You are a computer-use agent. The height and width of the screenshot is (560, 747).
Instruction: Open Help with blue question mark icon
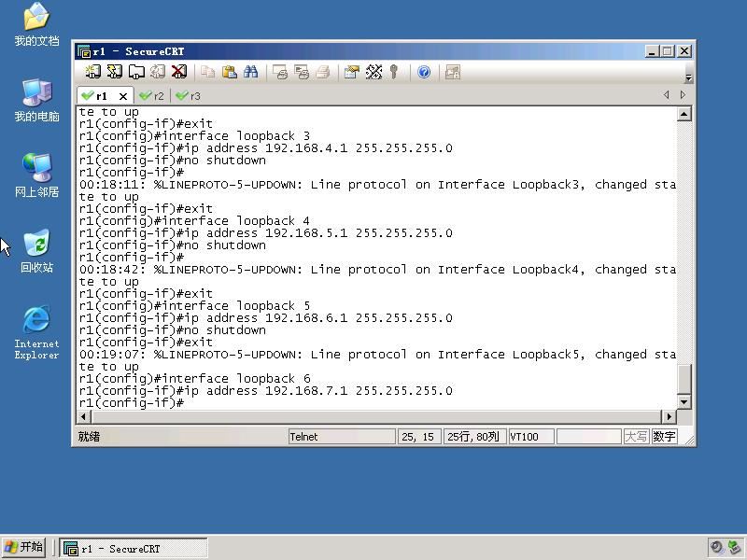pyautogui.click(x=424, y=72)
